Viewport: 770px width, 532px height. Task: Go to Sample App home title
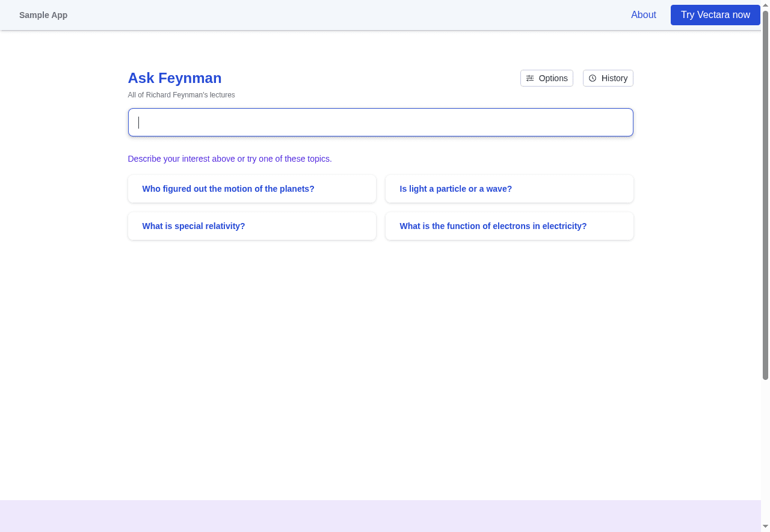coord(43,15)
